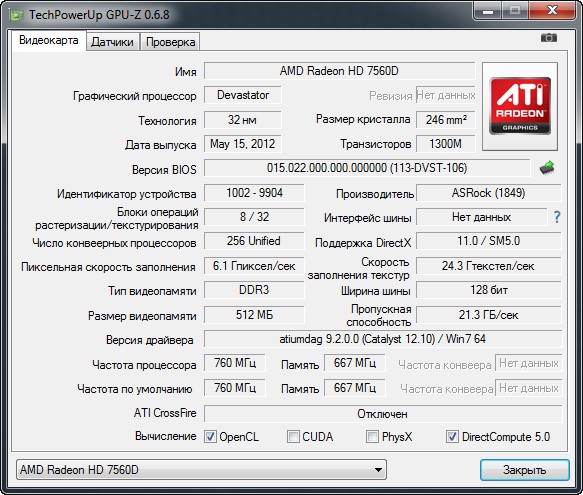Toggle the DirectCompute 5.0 checkbox
The width and height of the screenshot is (583, 495).
pos(452,436)
